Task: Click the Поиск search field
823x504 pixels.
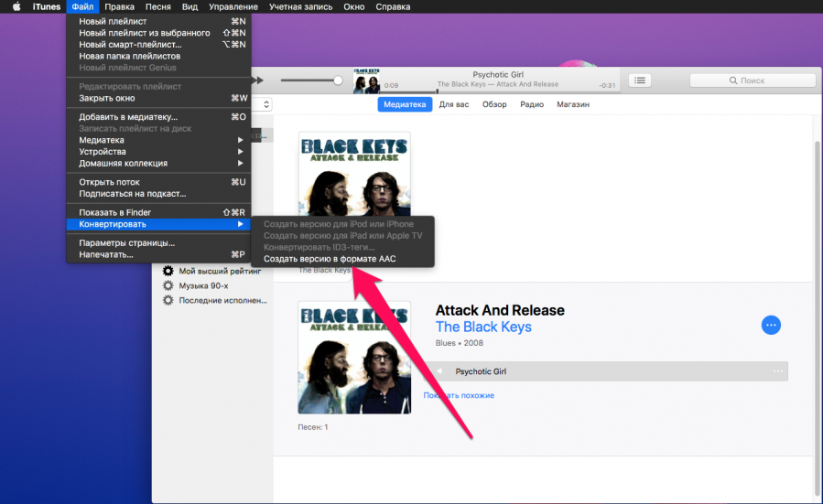Action: 753,80
